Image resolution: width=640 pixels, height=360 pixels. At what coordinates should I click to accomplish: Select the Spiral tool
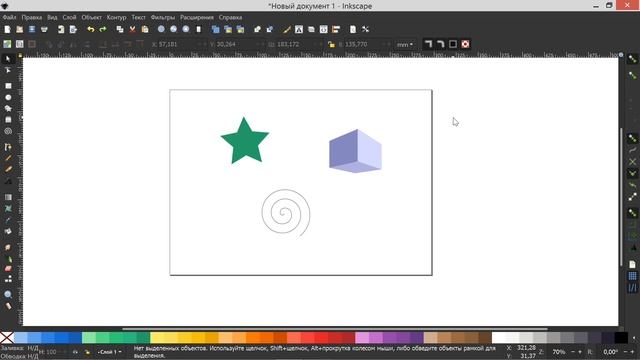pyautogui.click(x=8, y=131)
